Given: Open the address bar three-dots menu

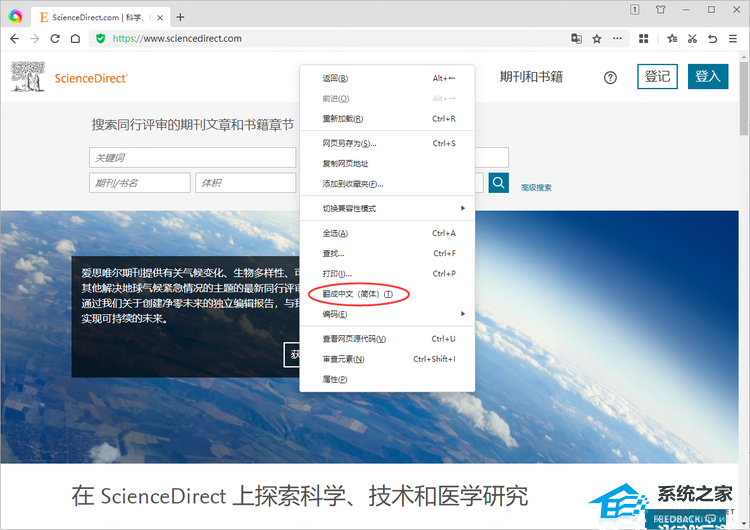Looking at the screenshot, I should coord(618,38).
